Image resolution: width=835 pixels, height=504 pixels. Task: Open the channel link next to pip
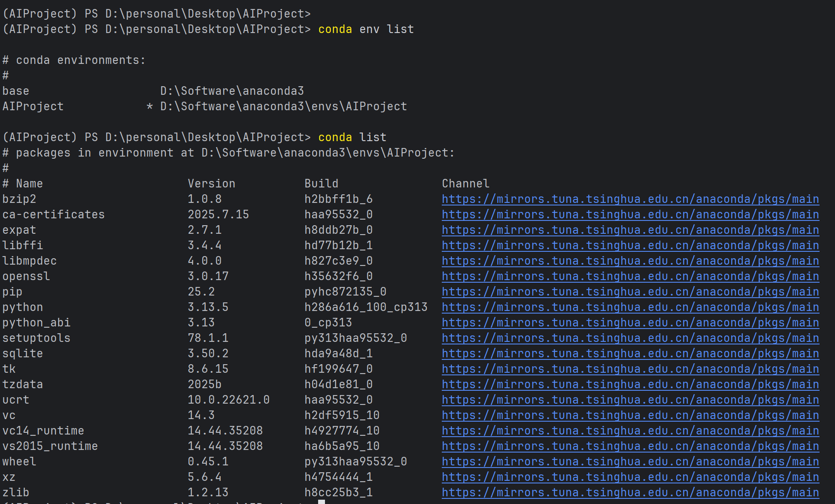tap(630, 292)
